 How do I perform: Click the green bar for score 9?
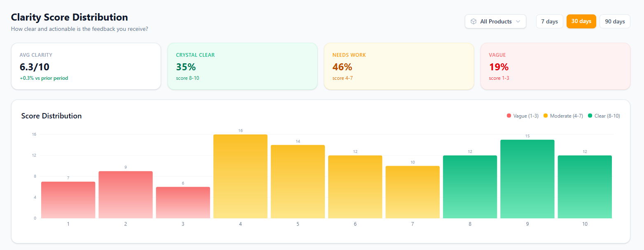click(x=527, y=179)
